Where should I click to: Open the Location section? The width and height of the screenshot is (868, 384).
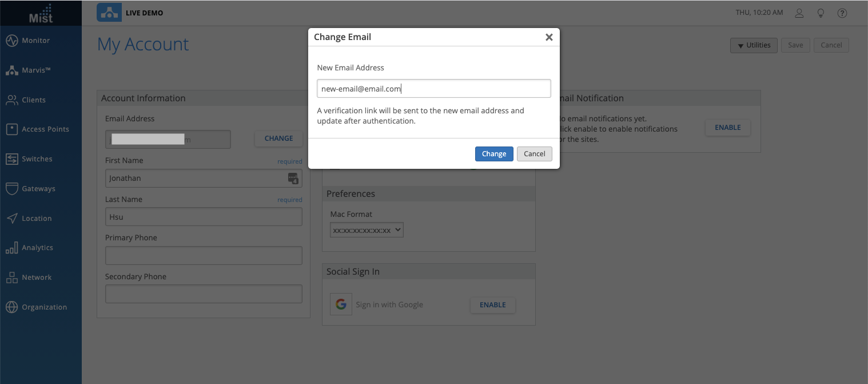pyautogui.click(x=37, y=219)
